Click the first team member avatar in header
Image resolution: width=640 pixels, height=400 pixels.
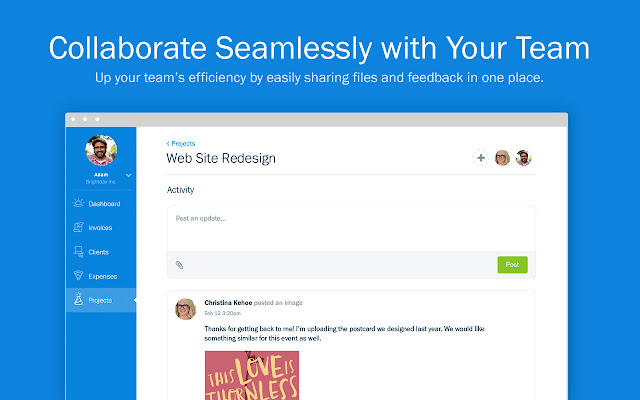503,158
